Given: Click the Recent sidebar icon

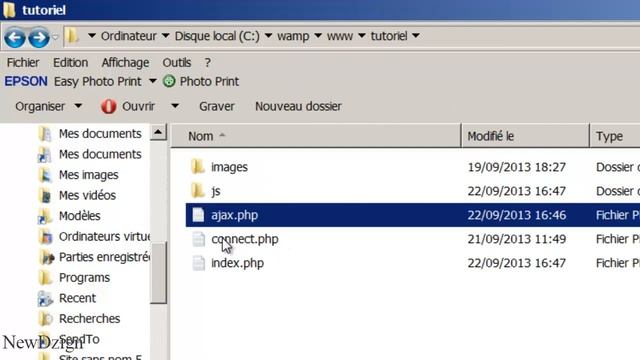Looking at the screenshot, I should pos(45,298).
